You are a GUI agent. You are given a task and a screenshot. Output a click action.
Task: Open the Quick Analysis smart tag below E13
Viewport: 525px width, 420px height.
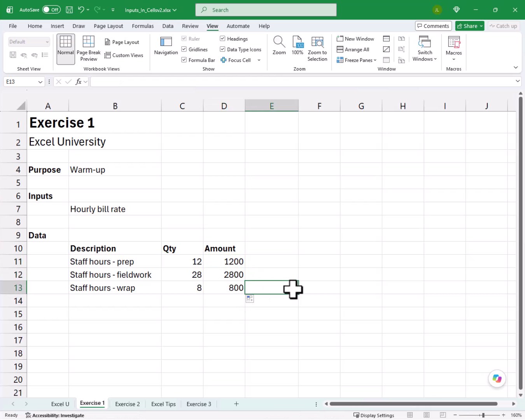tap(250, 299)
